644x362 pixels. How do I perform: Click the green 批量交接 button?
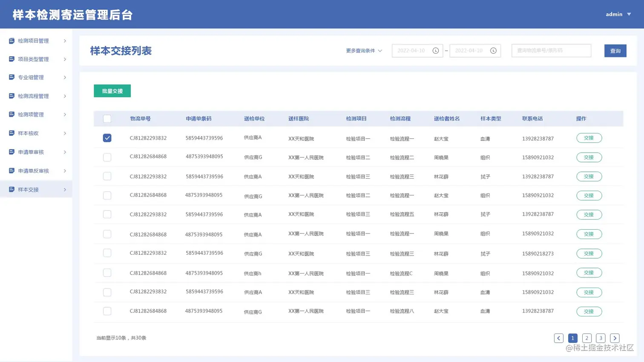(112, 91)
